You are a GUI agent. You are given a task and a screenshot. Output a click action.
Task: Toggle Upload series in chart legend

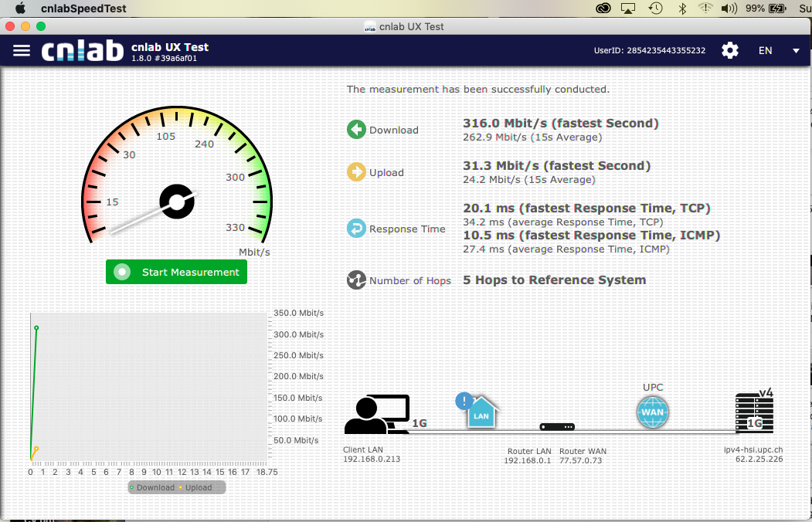(195, 487)
